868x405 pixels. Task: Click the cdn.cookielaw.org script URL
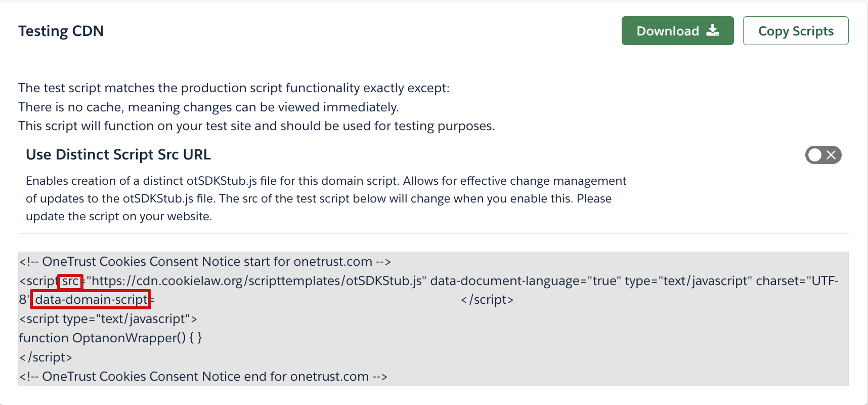click(x=256, y=281)
